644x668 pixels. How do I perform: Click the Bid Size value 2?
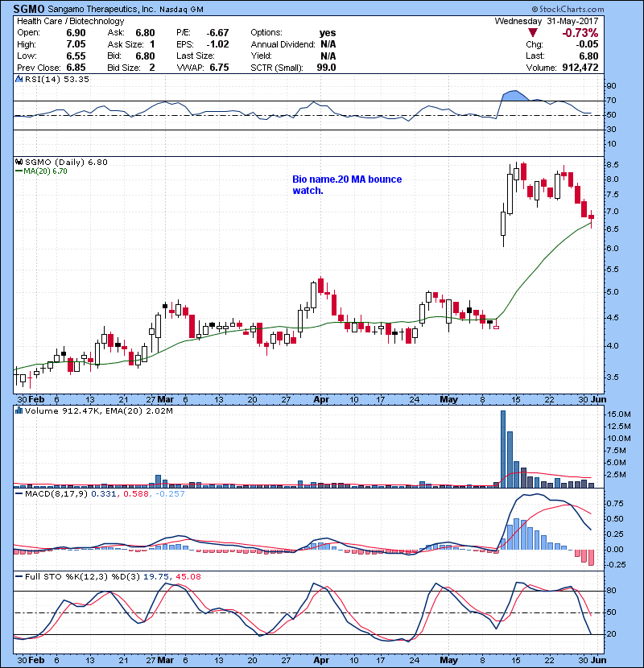pyautogui.click(x=152, y=68)
